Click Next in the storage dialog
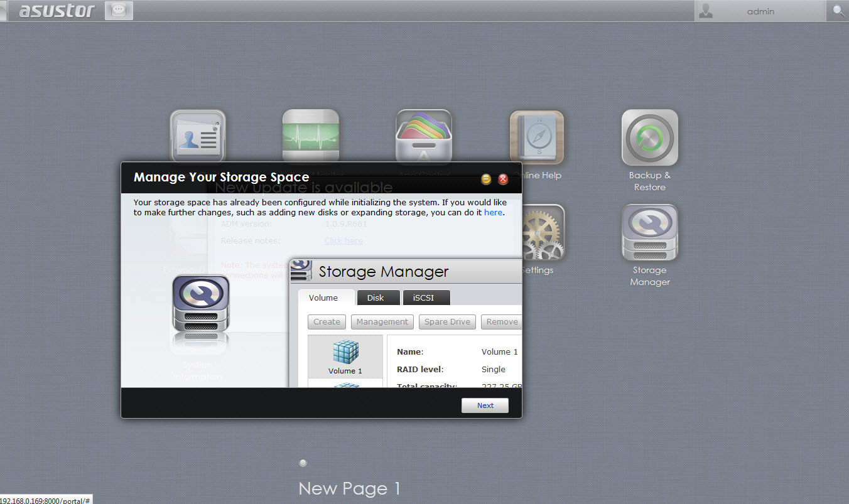This screenshot has height=504, width=849. [485, 405]
